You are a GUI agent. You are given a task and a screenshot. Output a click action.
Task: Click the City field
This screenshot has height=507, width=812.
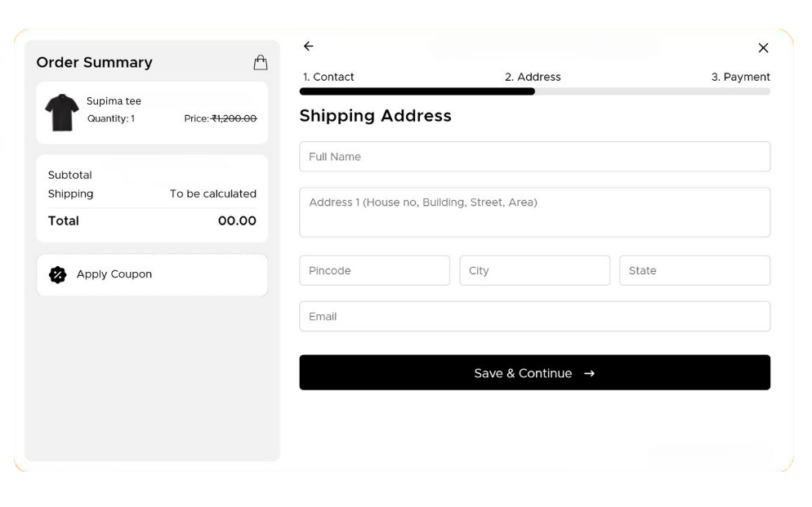[x=534, y=270]
